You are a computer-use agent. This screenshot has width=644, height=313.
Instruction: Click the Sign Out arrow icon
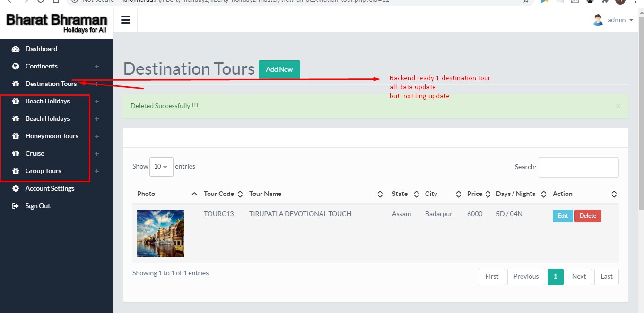[x=16, y=206]
